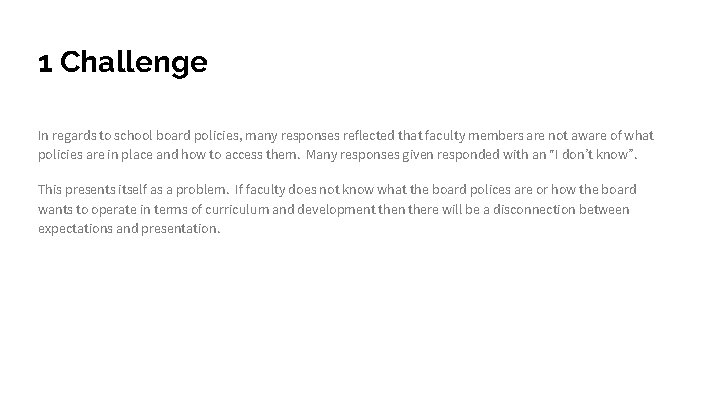Click the "1 Challenge" slide title
The width and height of the screenshot is (720, 405).
point(123,63)
